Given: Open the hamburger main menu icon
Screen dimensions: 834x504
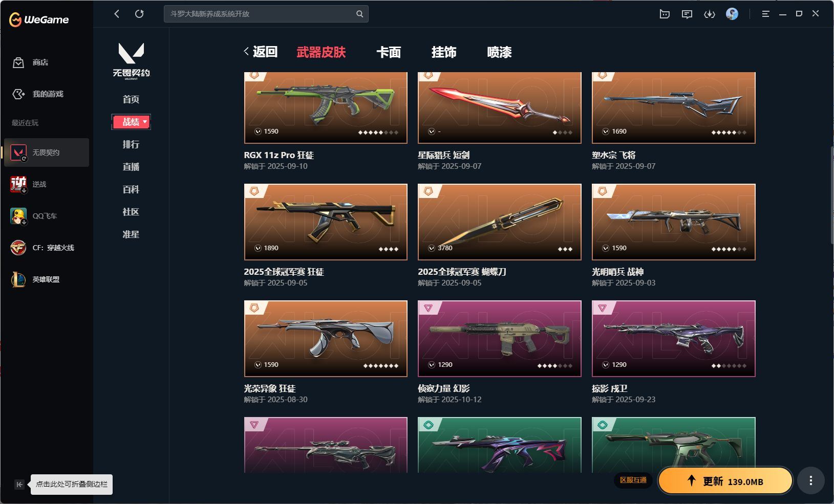Looking at the screenshot, I should coord(765,14).
